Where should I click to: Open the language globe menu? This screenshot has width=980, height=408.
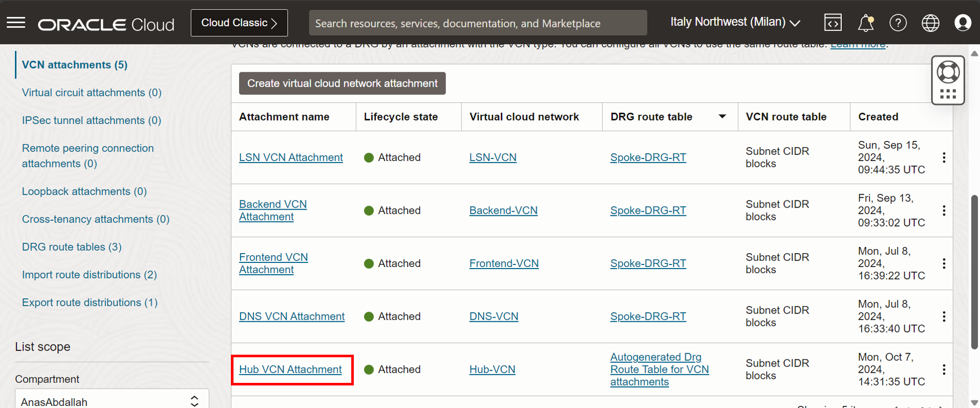930,23
